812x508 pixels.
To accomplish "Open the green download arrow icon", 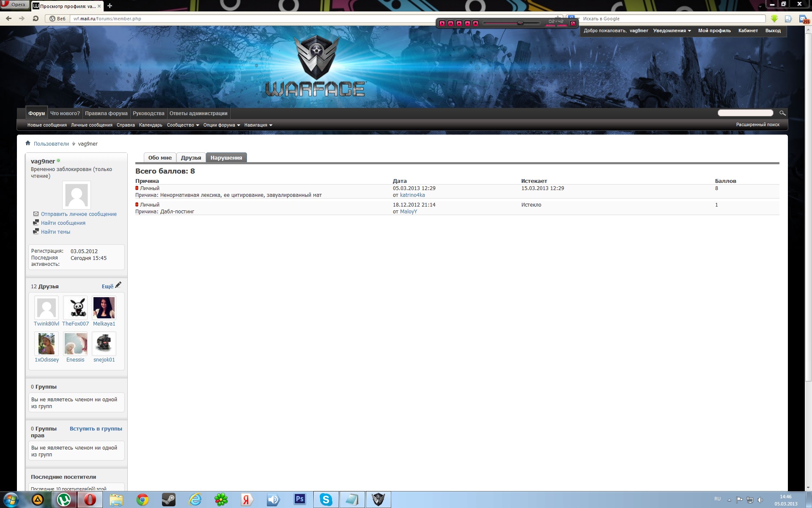I will pos(774,19).
